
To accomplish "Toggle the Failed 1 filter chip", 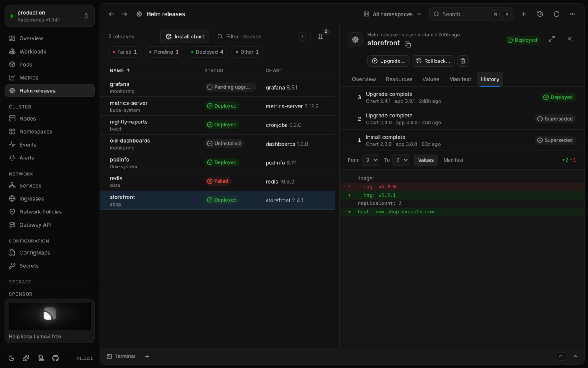I will point(125,52).
